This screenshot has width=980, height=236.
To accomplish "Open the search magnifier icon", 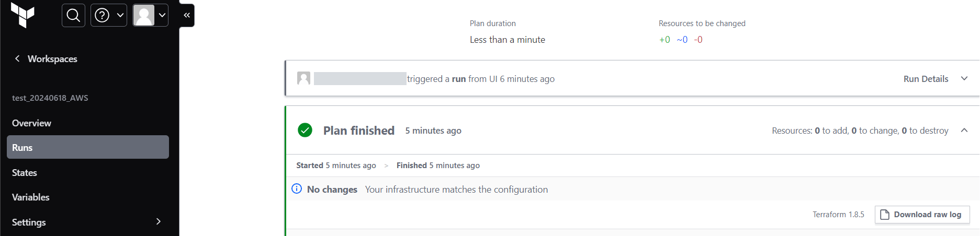I will point(73,15).
